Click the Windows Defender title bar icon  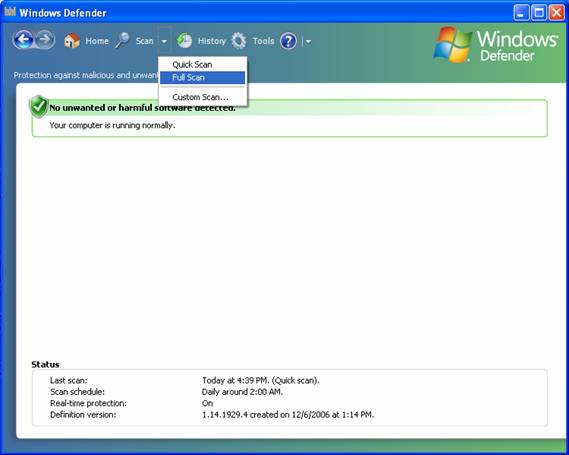click(10, 11)
